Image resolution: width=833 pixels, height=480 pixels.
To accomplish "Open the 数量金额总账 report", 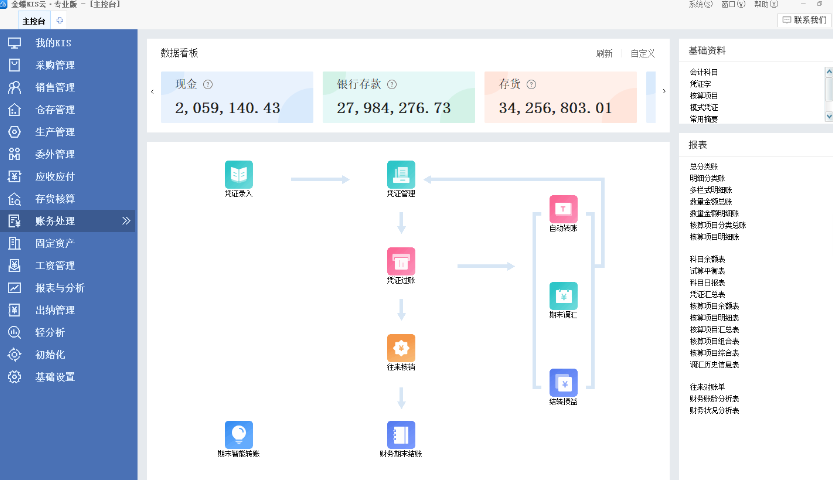I will (x=711, y=202).
